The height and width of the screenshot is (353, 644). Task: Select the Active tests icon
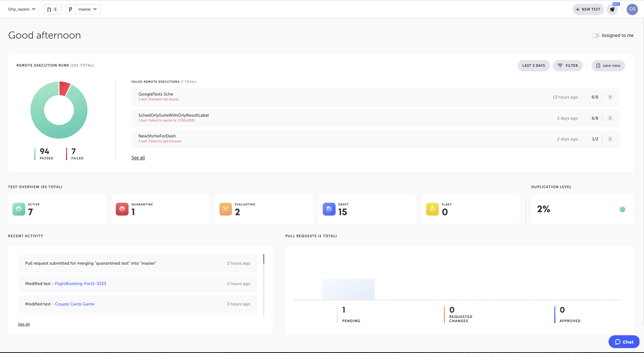point(18,209)
